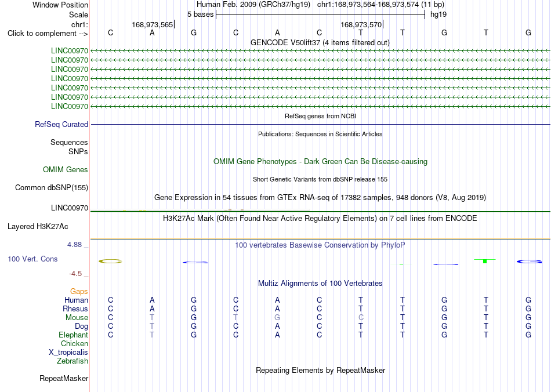This screenshot has height=392, width=551.
Task: Click the Common dbSNP(155) label
Action: (52, 187)
